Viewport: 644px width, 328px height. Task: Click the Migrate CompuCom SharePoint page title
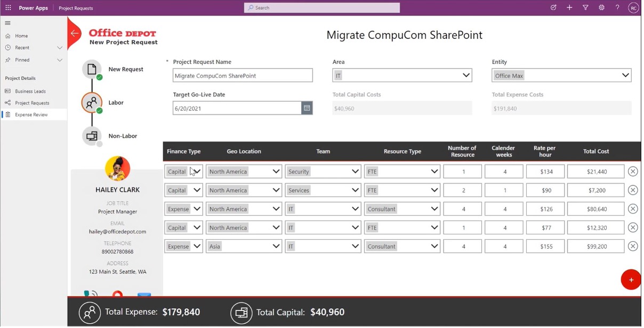(x=404, y=35)
